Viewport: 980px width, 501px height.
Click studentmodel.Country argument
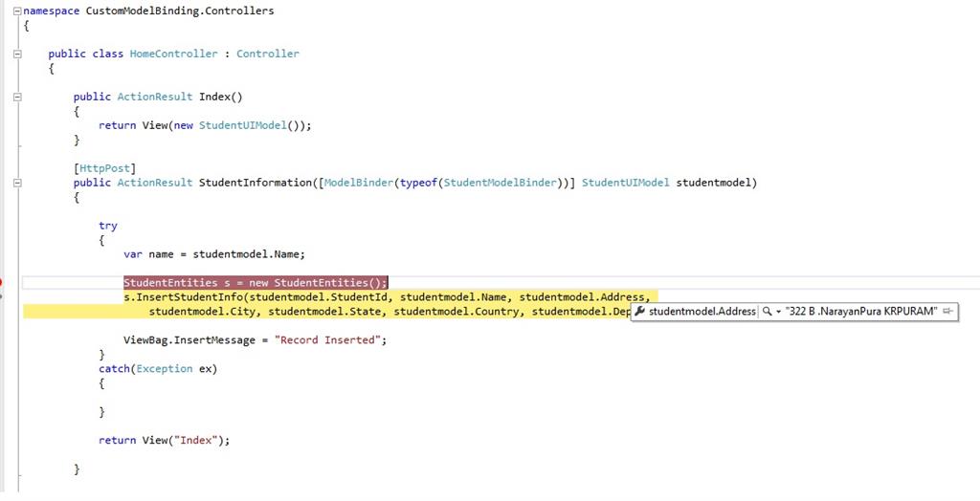pos(457,311)
